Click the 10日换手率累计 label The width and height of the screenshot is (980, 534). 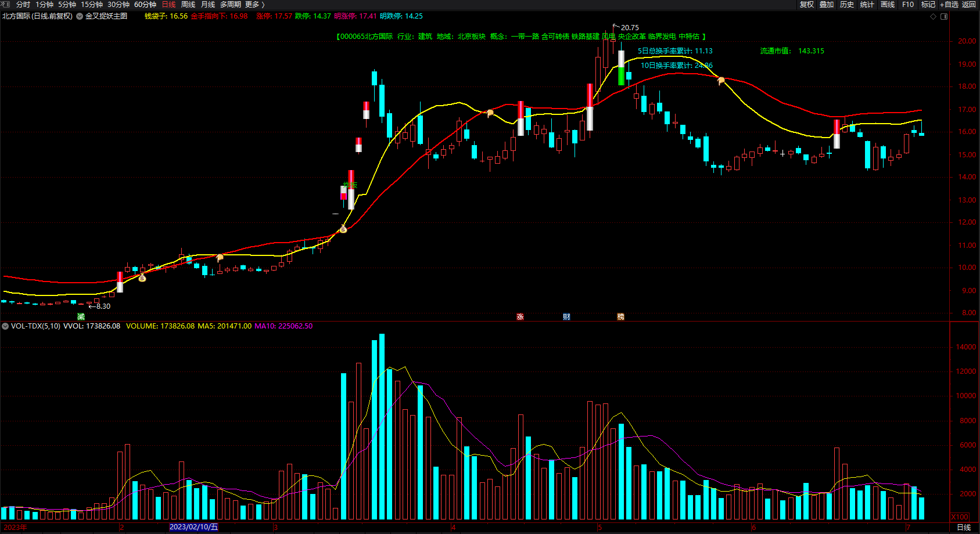pos(677,66)
